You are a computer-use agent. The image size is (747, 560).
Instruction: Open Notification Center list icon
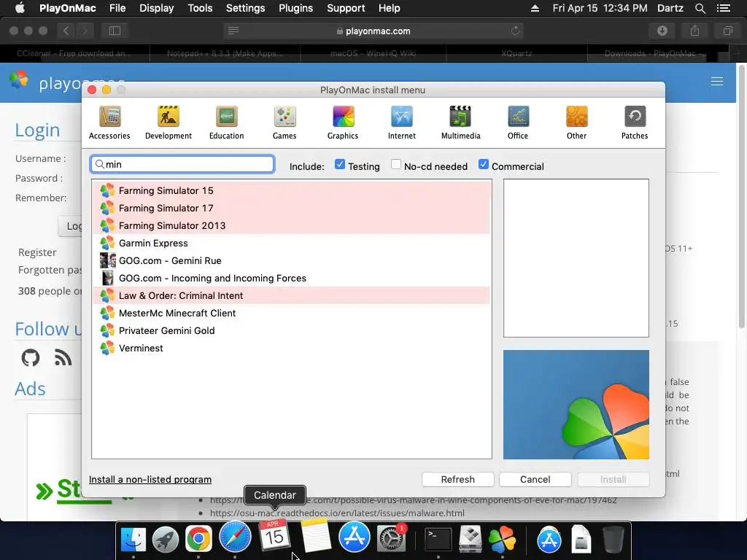tap(724, 8)
